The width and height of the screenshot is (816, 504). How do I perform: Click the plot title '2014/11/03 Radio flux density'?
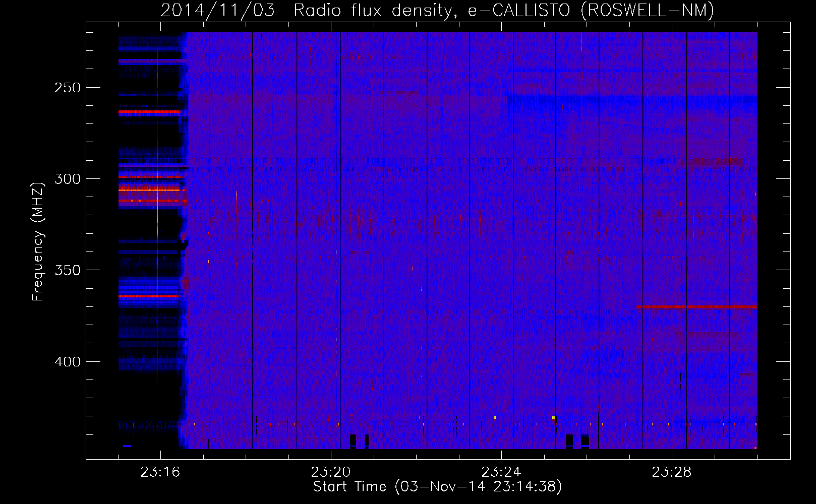point(437,10)
